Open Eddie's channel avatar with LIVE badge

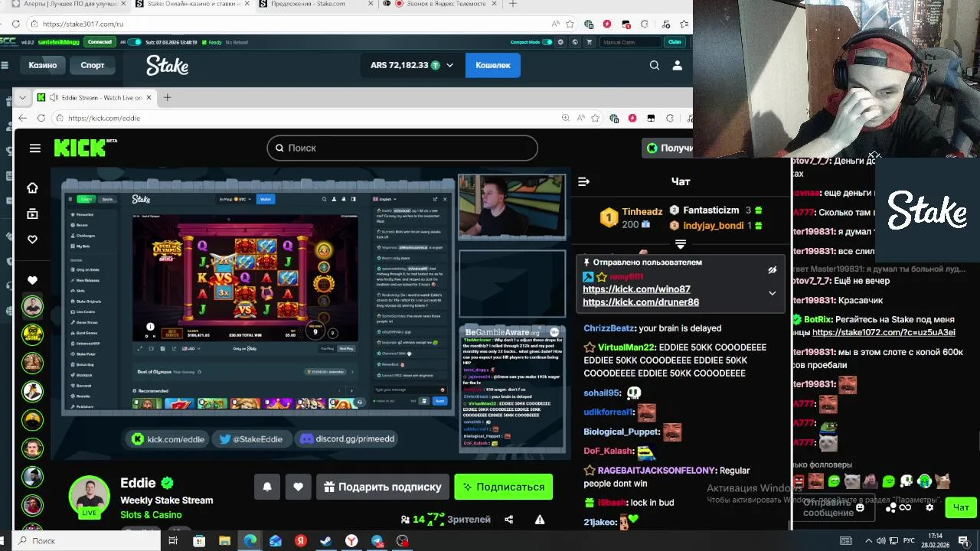pos(90,496)
